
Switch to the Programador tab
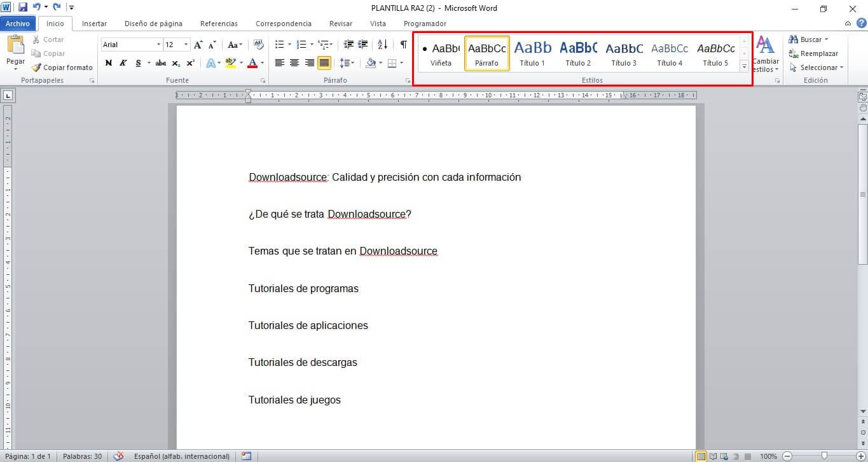pos(425,24)
